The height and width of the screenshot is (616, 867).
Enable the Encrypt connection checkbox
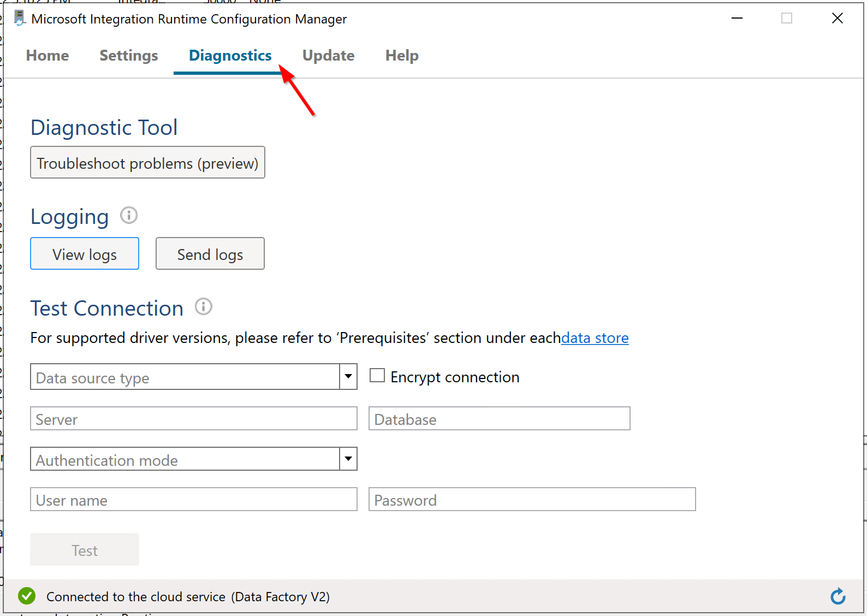377,376
